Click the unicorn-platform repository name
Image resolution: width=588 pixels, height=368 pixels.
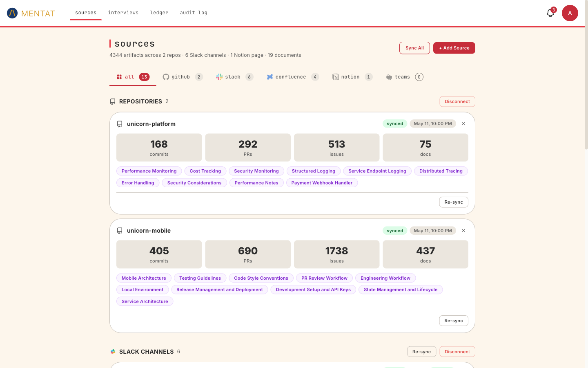pos(151,124)
